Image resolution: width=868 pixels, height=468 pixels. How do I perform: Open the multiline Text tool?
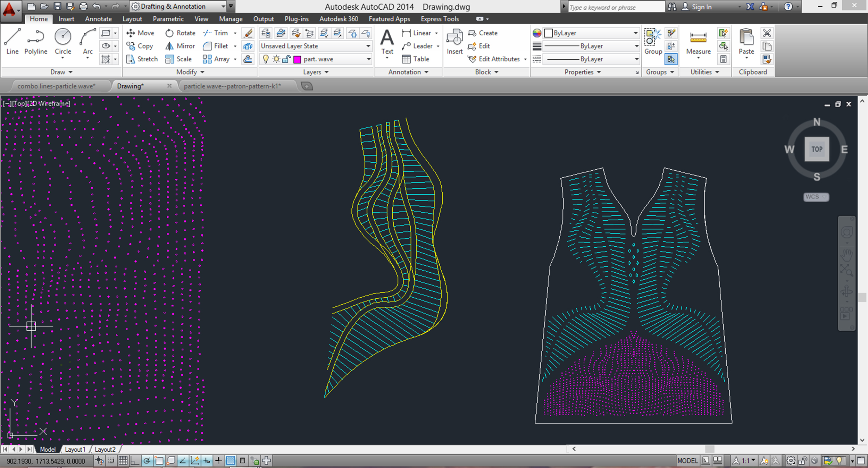point(387,39)
